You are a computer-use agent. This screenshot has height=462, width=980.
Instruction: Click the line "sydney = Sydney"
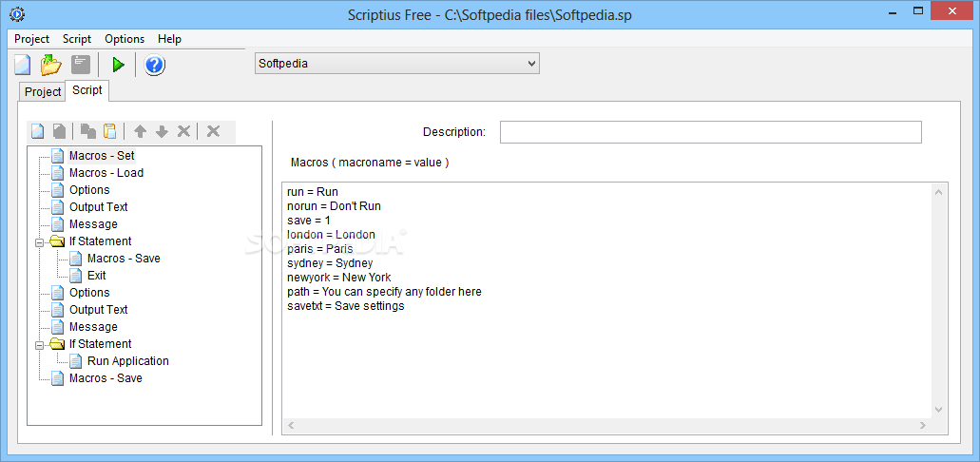330,264
